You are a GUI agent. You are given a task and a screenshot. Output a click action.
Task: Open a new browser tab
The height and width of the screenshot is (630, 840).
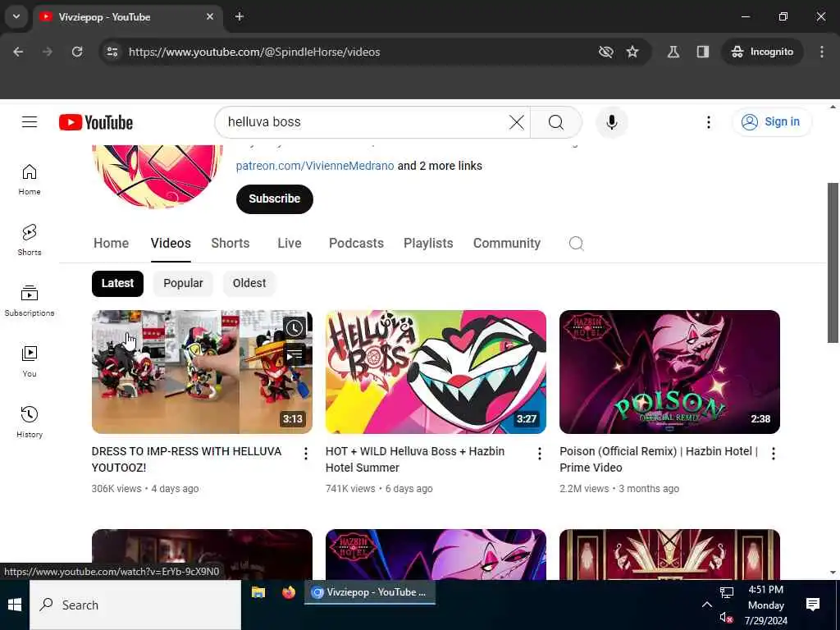pyautogui.click(x=240, y=16)
